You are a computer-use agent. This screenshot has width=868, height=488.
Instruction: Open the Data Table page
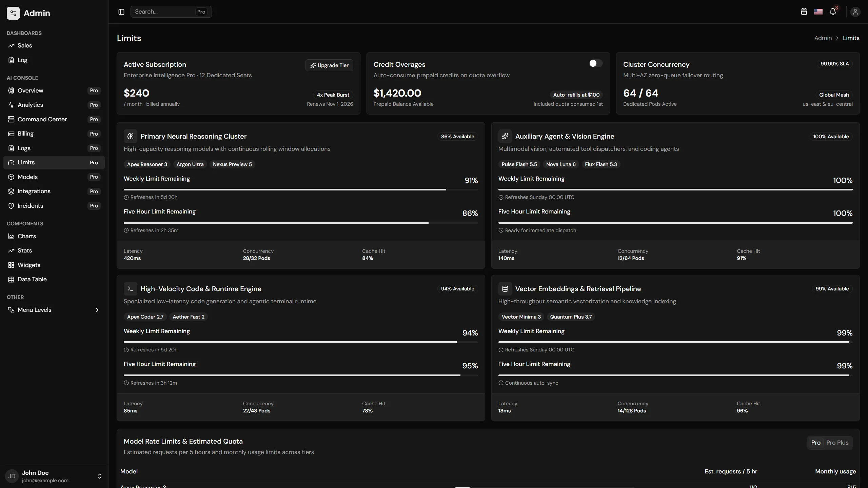tap(54, 279)
